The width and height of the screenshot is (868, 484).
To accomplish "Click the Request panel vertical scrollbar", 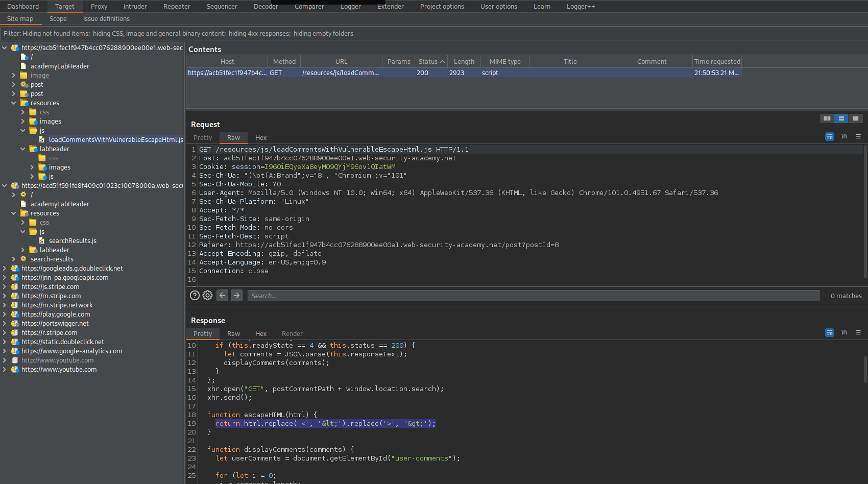I will click(865, 212).
